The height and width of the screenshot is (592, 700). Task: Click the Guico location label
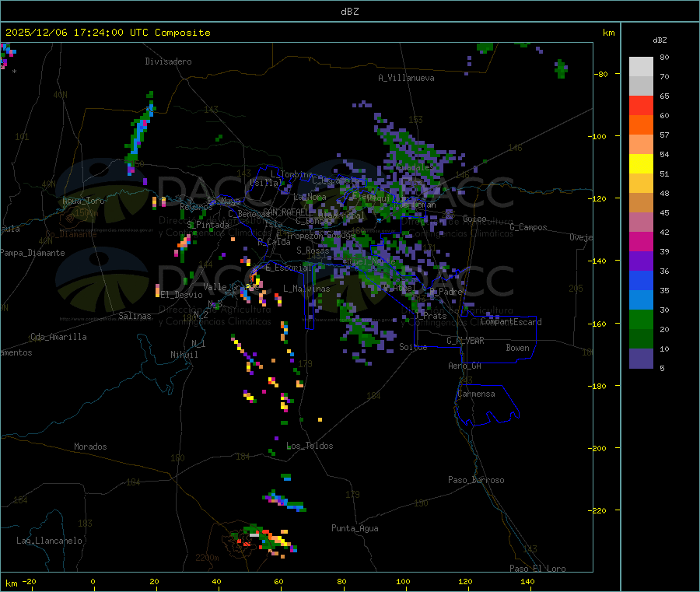point(474,219)
